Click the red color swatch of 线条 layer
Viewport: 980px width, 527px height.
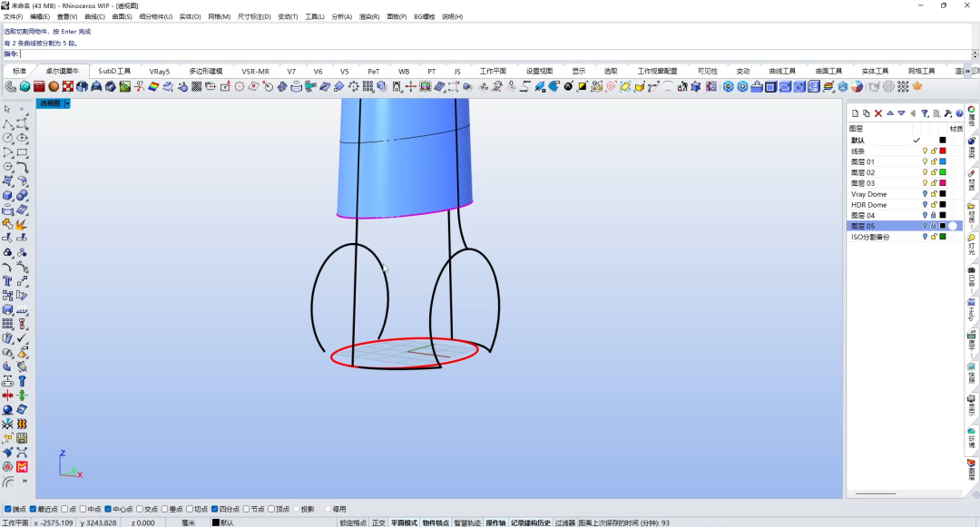[943, 151]
